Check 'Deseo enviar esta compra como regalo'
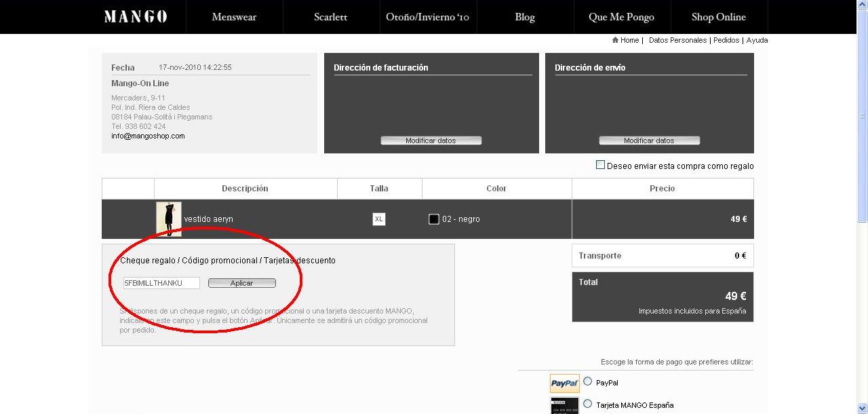The height and width of the screenshot is (414, 868). [x=600, y=165]
